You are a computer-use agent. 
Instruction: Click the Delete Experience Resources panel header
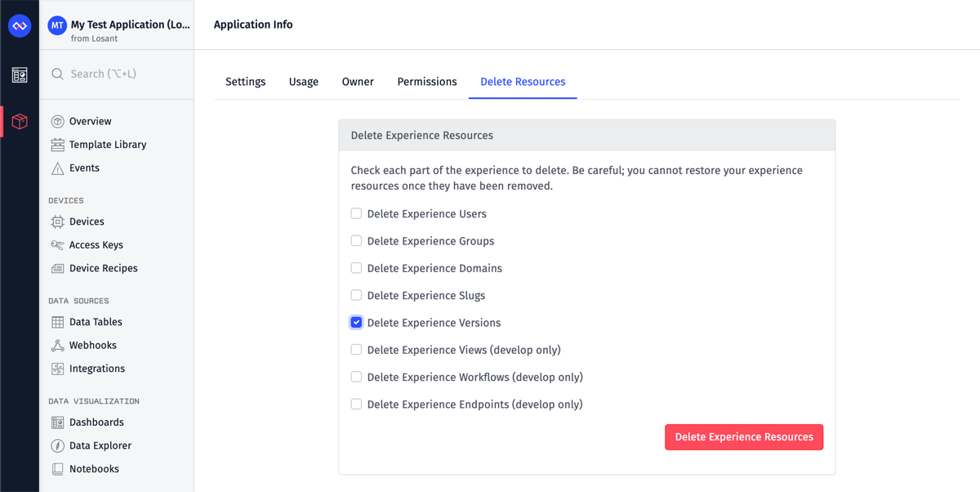[587, 136]
